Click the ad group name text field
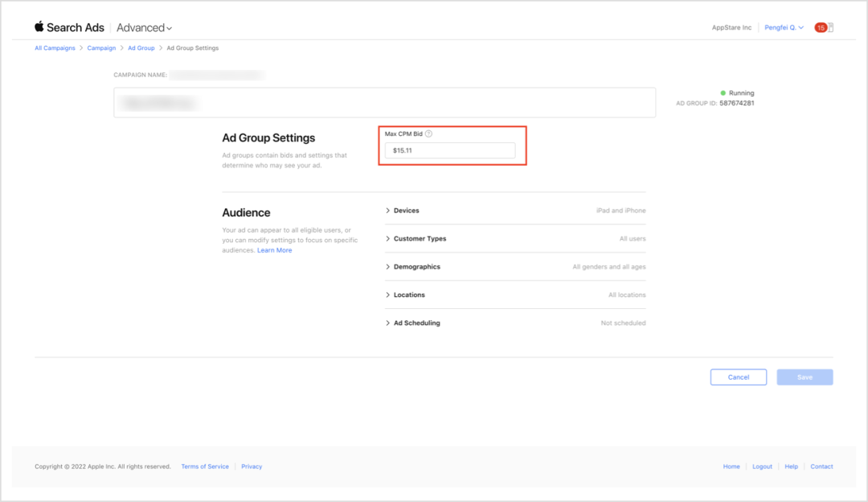The width and height of the screenshot is (868, 502). [x=384, y=103]
